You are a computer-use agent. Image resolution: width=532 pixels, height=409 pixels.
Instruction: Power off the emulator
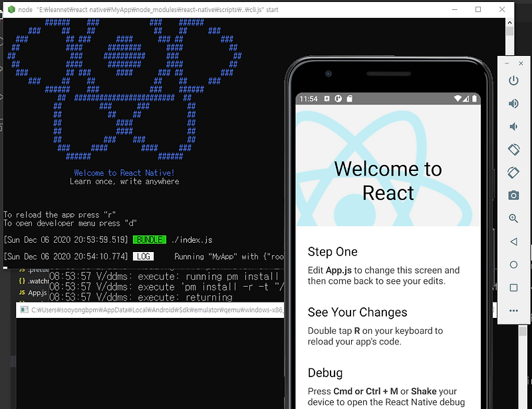[513, 80]
